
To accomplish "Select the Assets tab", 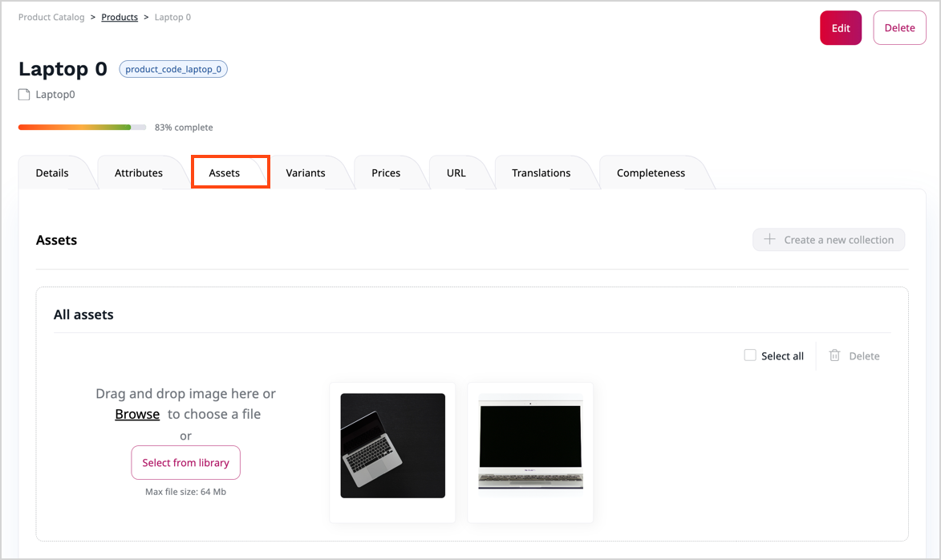I will (x=229, y=171).
